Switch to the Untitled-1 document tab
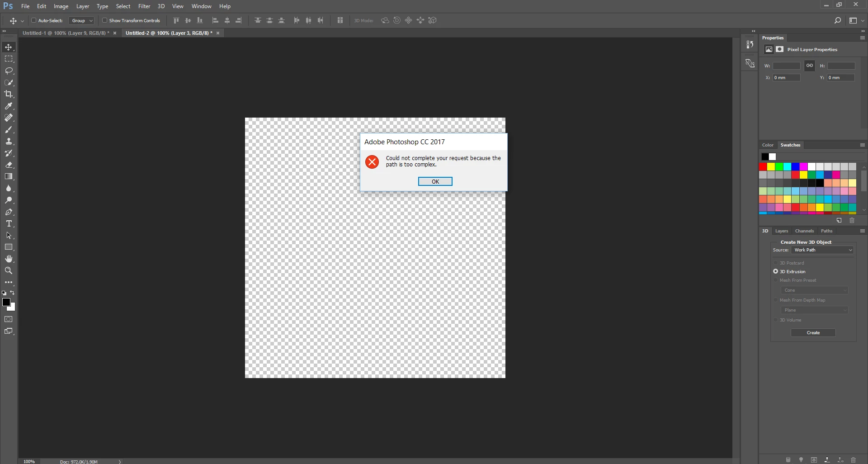Viewport: 868px width, 464px height. pos(66,33)
